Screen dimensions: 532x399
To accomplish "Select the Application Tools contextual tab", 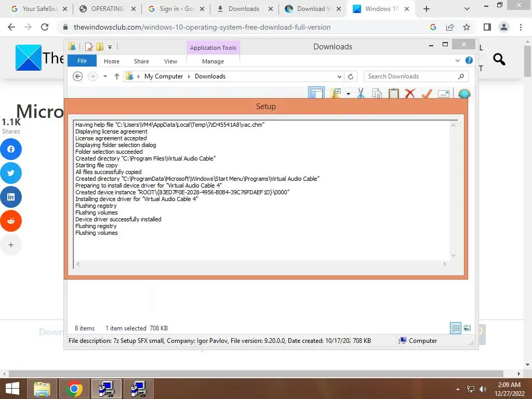I will click(213, 48).
